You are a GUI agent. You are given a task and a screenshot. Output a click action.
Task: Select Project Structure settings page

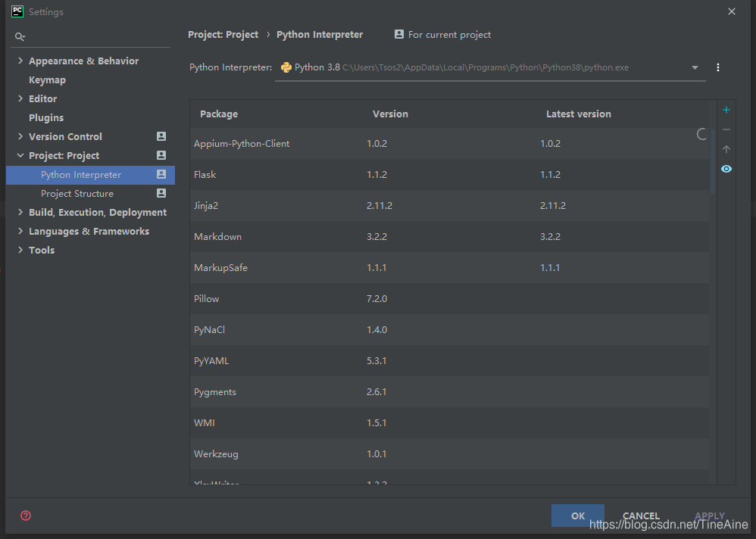(x=77, y=194)
